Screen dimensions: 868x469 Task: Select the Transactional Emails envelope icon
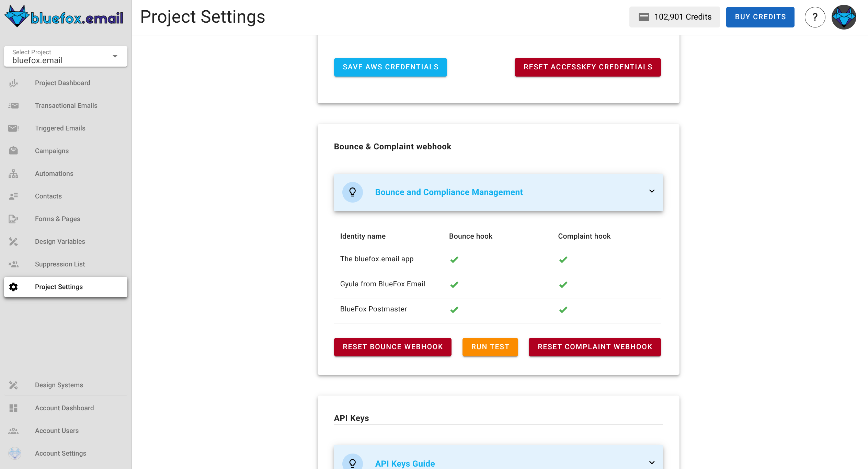[13, 105]
